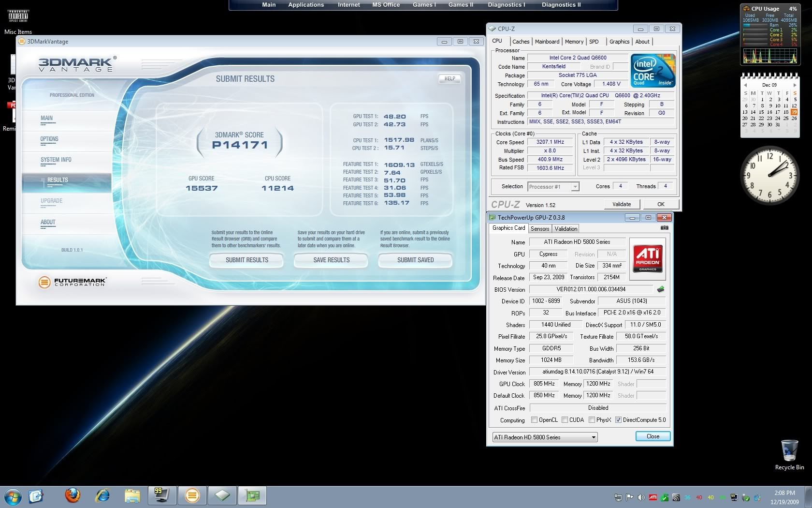
Task: Open the Applications menu in launcher bar
Action: pyautogui.click(x=306, y=5)
